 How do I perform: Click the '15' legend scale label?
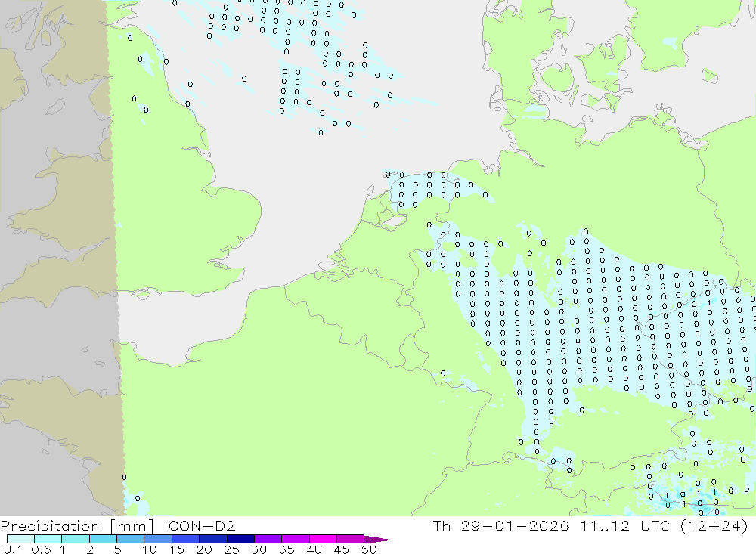point(177,549)
